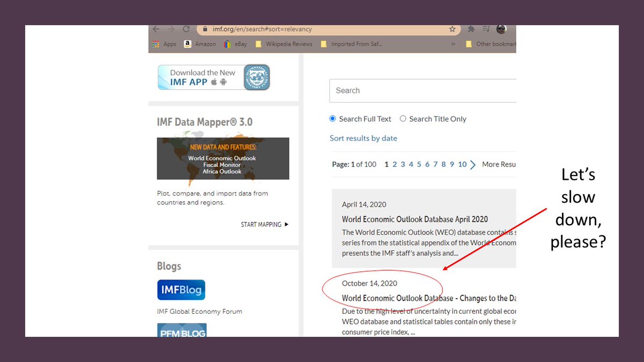Reload the page with the refresh icon
This screenshot has width=644, height=362.
click(x=186, y=29)
